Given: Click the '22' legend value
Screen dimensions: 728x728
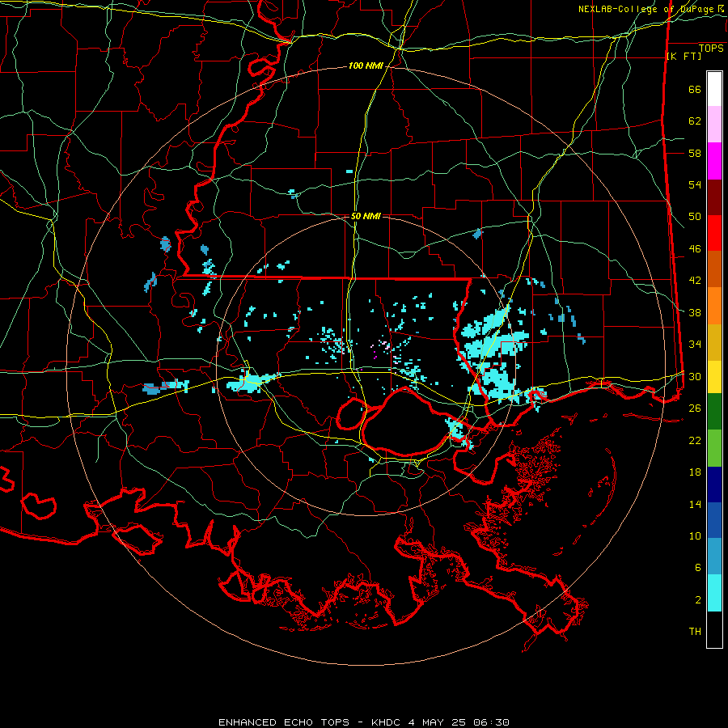Looking at the screenshot, I should point(695,440).
